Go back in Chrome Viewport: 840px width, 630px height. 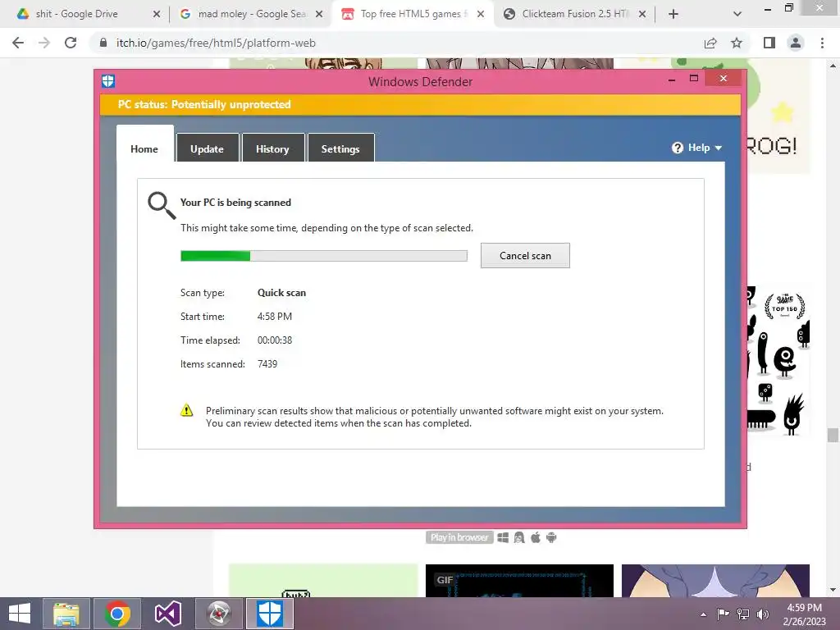click(x=18, y=43)
